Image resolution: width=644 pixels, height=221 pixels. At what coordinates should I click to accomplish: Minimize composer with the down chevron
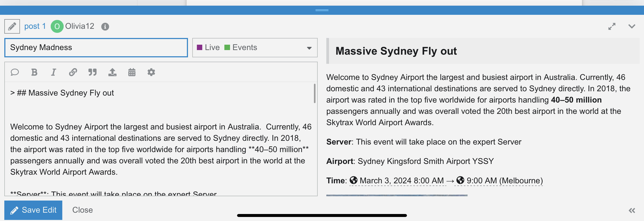[x=632, y=26]
